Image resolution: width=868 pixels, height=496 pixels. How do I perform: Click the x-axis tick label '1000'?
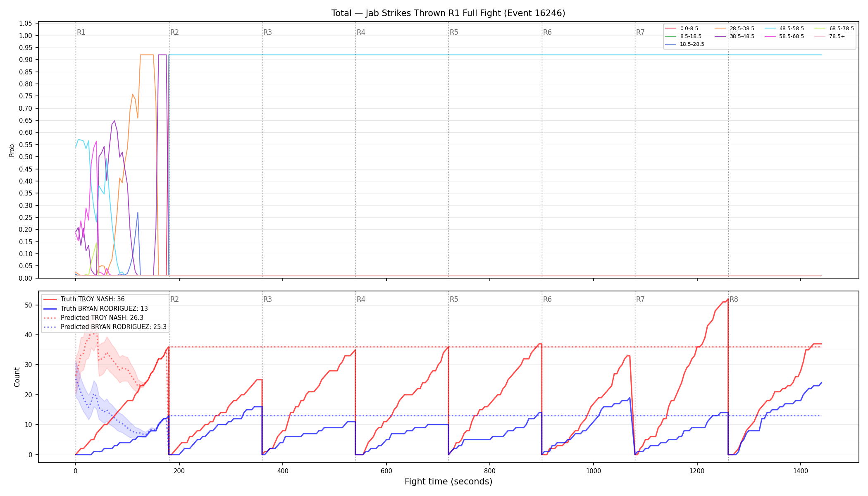(594, 471)
